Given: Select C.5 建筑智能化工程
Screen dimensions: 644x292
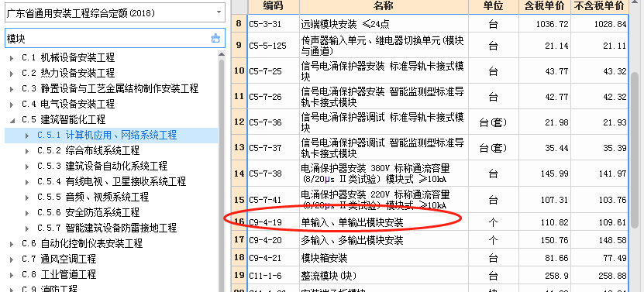Looking at the screenshot, I should pos(64,120).
